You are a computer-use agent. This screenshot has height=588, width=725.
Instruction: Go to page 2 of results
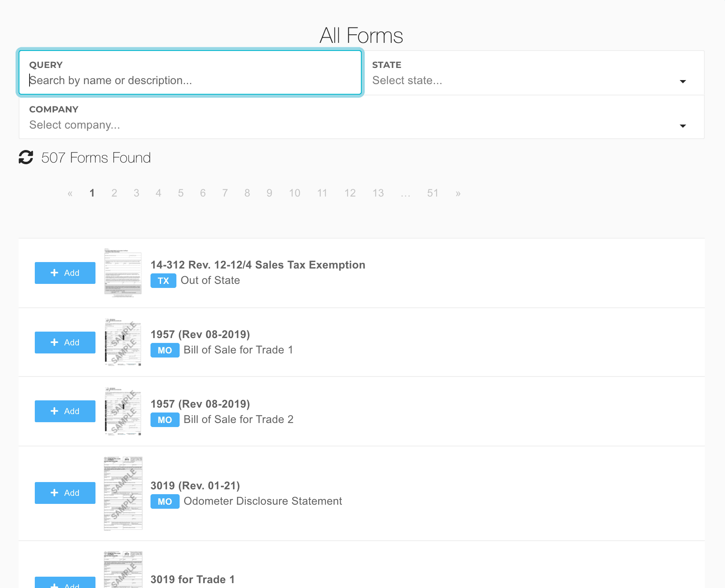click(114, 193)
